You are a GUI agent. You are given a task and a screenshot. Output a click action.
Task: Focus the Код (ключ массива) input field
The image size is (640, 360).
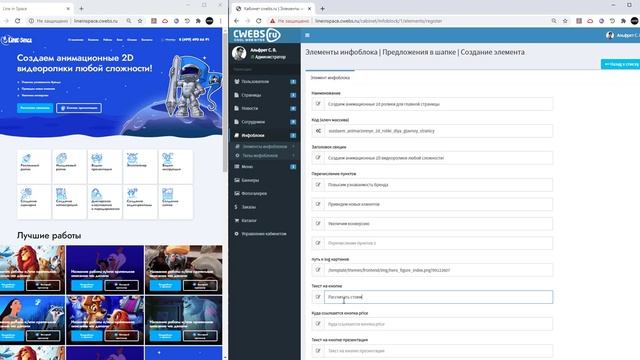pos(438,131)
